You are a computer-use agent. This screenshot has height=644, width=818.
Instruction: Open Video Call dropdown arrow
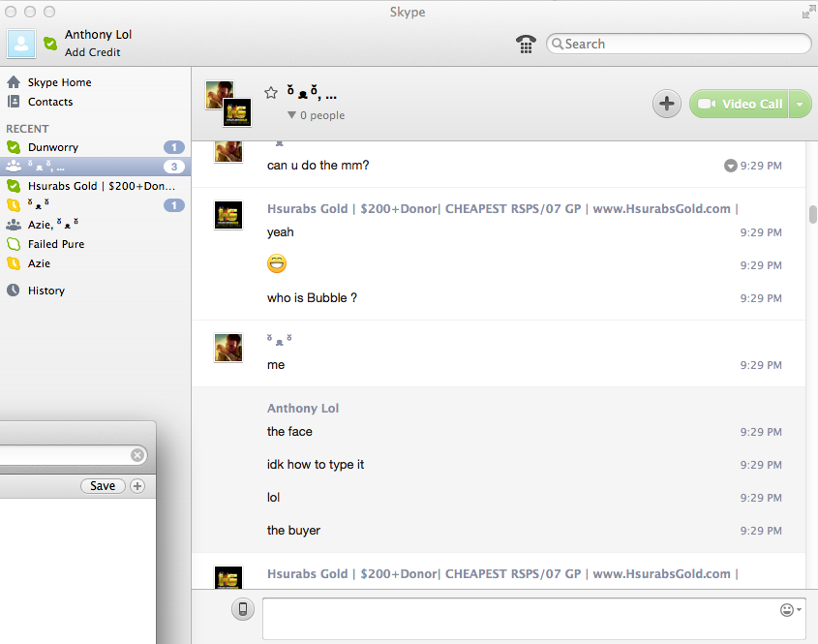[800, 104]
